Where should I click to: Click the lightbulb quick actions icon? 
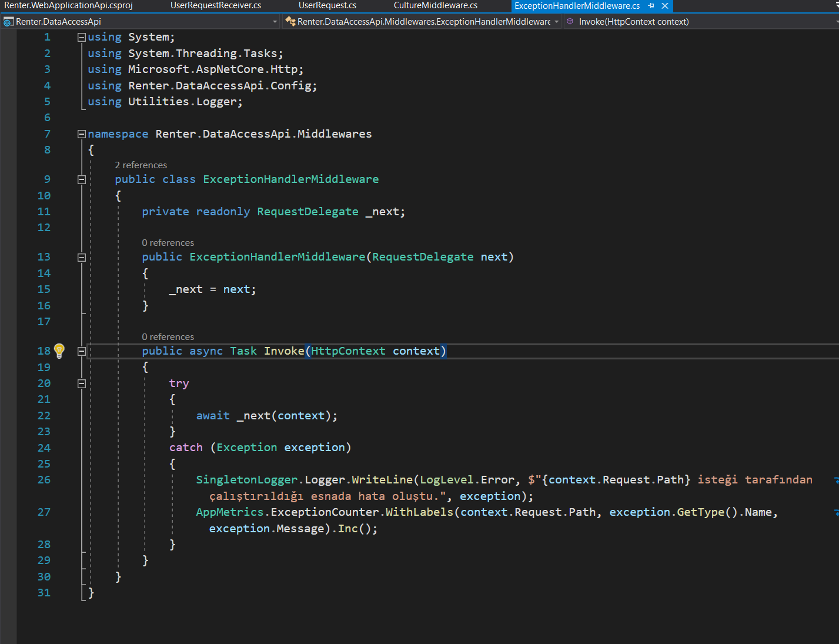click(x=59, y=351)
